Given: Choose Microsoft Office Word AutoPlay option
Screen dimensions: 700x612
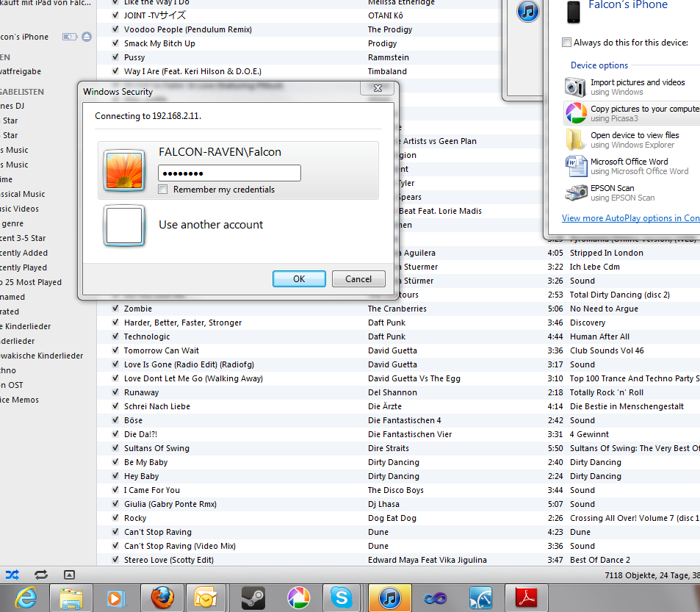Looking at the screenshot, I should click(x=631, y=166).
